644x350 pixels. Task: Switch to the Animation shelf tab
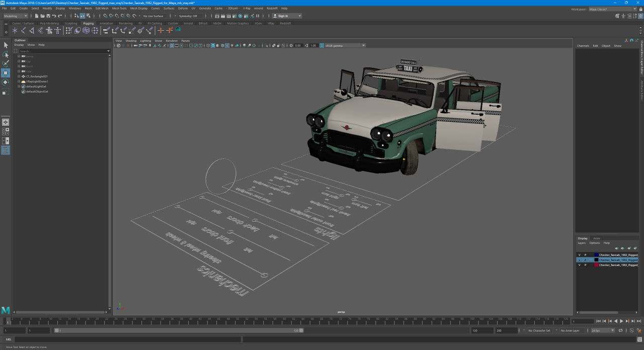106,23
